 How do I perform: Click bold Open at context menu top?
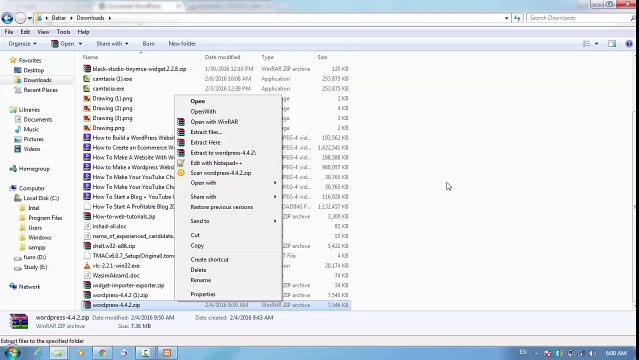pyautogui.click(x=198, y=101)
